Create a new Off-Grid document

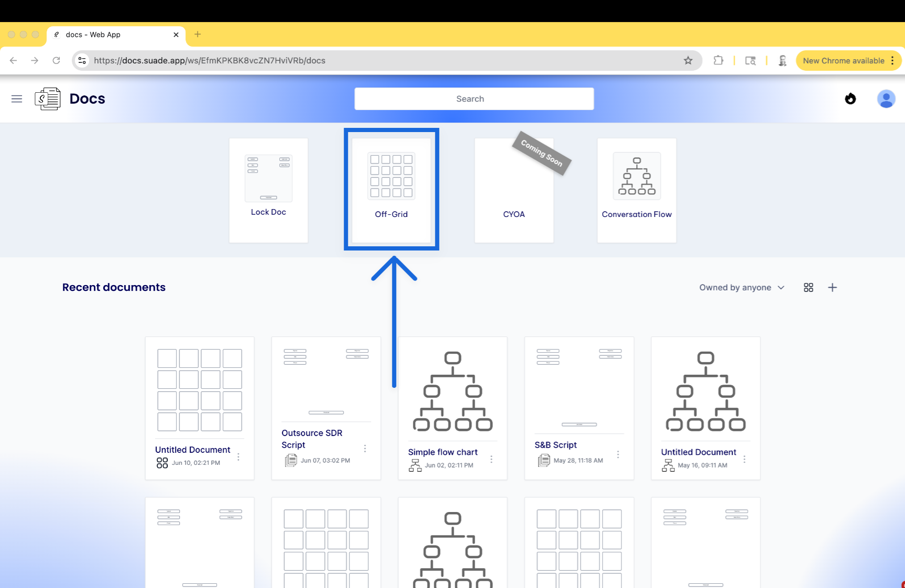[x=391, y=190]
